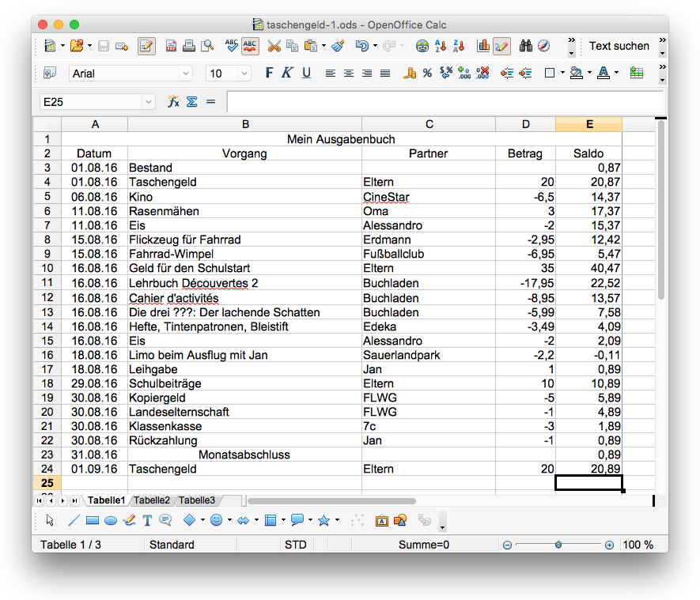Select the Line drawing tool

[74, 520]
